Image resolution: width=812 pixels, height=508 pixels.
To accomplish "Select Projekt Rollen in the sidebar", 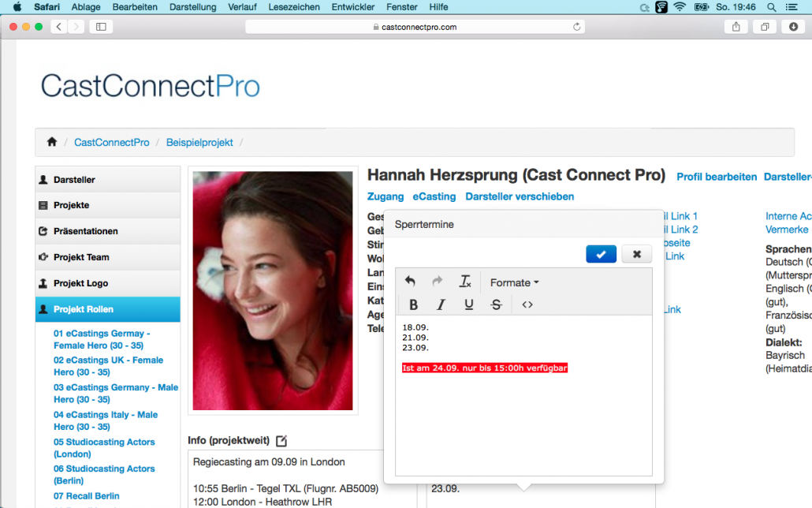I will pyautogui.click(x=108, y=309).
